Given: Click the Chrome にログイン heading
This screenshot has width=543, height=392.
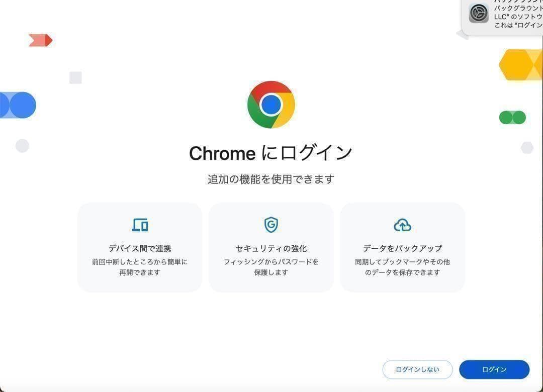Looking at the screenshot, I should pos(271,153).
